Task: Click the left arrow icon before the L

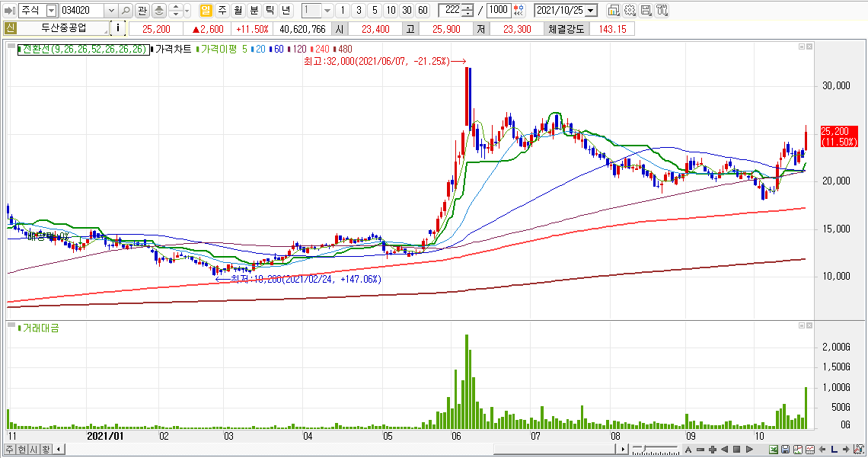Action: (822, 449)
